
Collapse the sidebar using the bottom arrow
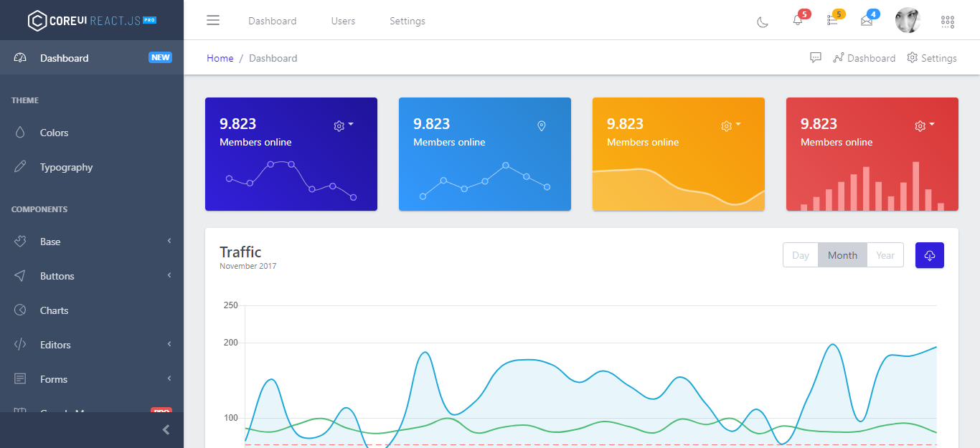point(166,429)
